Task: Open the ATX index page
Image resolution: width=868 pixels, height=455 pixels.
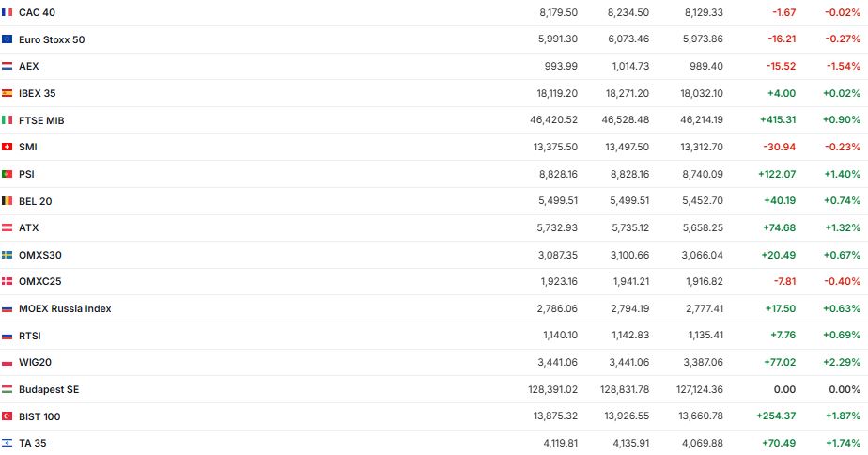Action: click(29, 227)
